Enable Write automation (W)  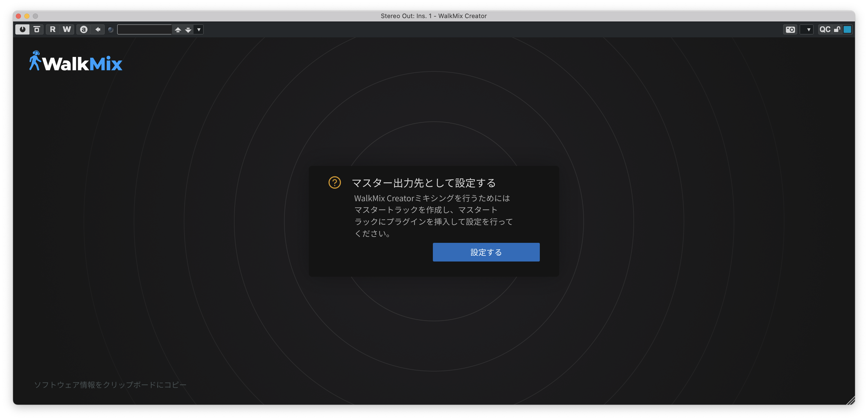coord(67,29)
